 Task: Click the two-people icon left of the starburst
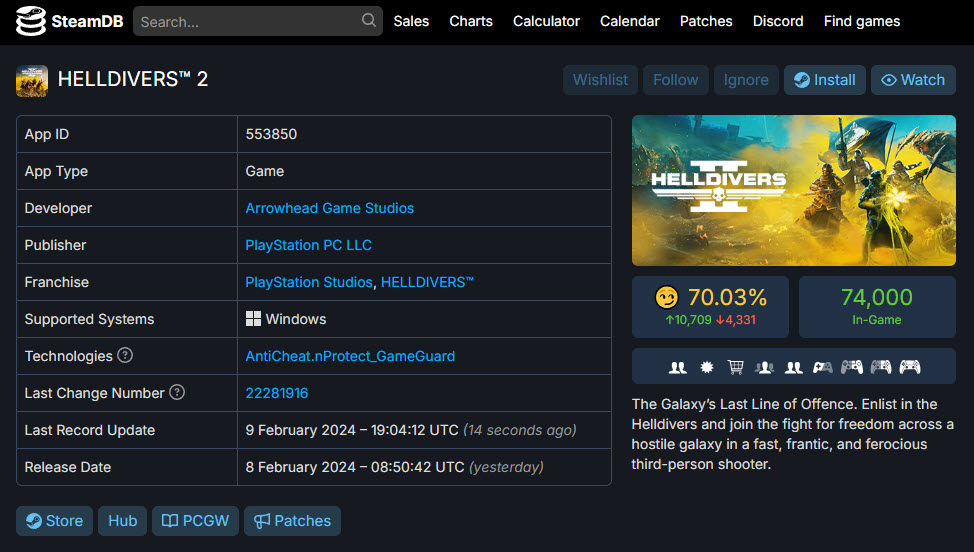pyautogui.click(x=678, y=368)
